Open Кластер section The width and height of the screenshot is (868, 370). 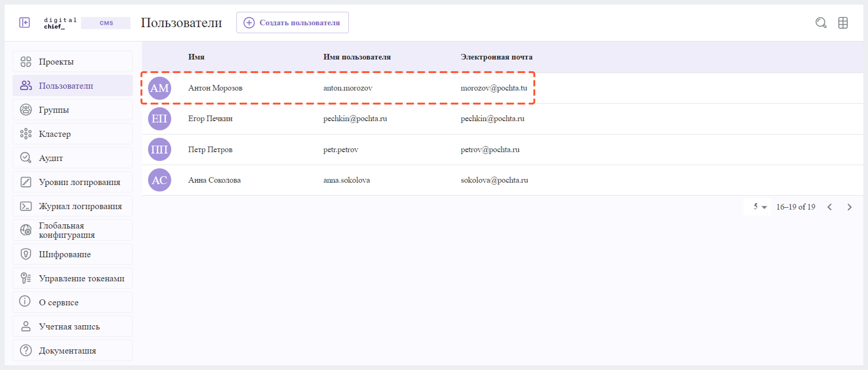(x=72, y=134)
